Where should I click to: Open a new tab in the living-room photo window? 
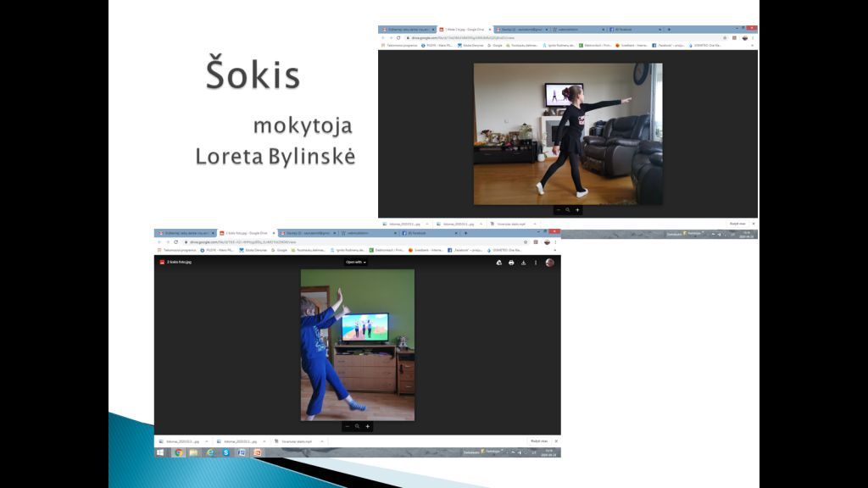coord(669,30)
